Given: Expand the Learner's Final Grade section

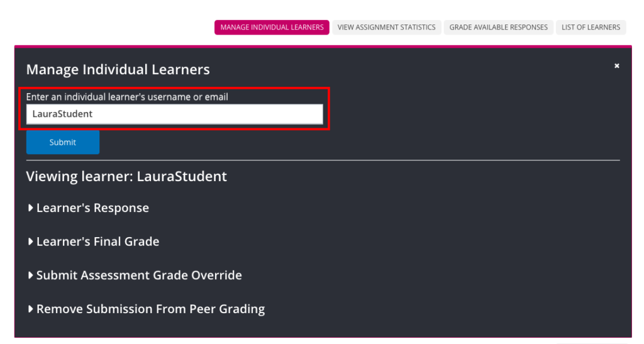Looking at the screenshot, I should [x=93, y=241].
